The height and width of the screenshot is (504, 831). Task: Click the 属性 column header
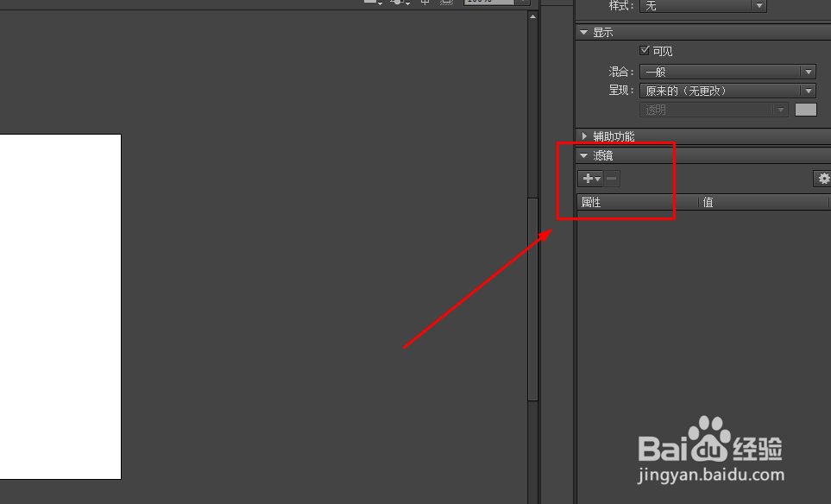(x=638, y=202)
